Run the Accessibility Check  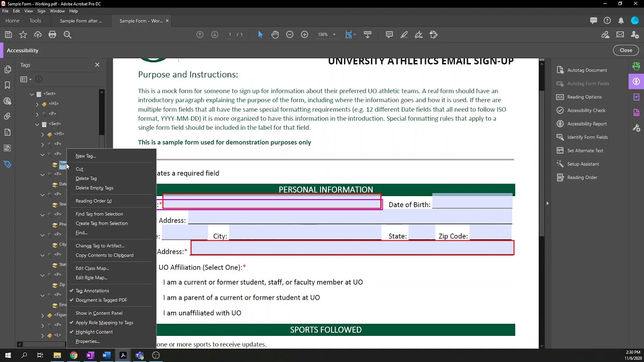click(586, 111)
